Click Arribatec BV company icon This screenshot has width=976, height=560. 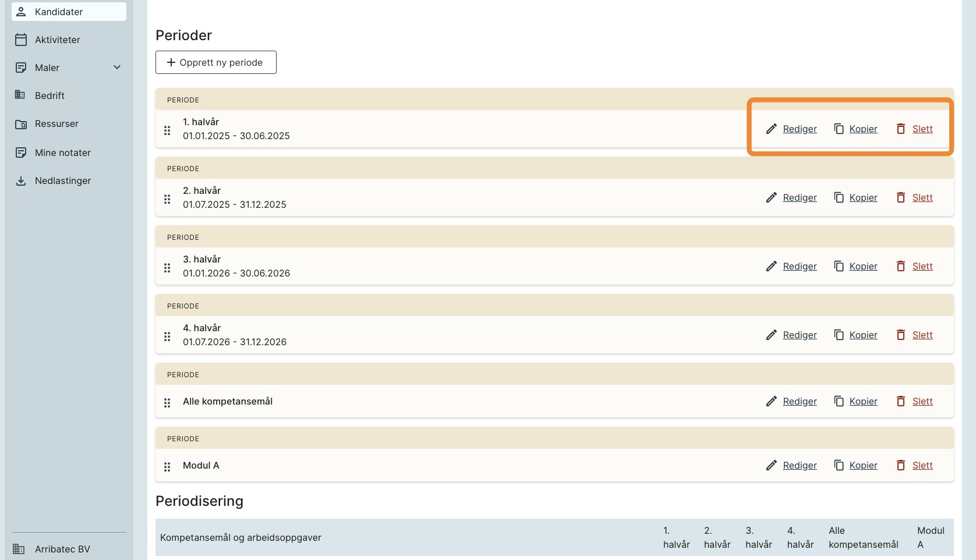tap(19, 549)
